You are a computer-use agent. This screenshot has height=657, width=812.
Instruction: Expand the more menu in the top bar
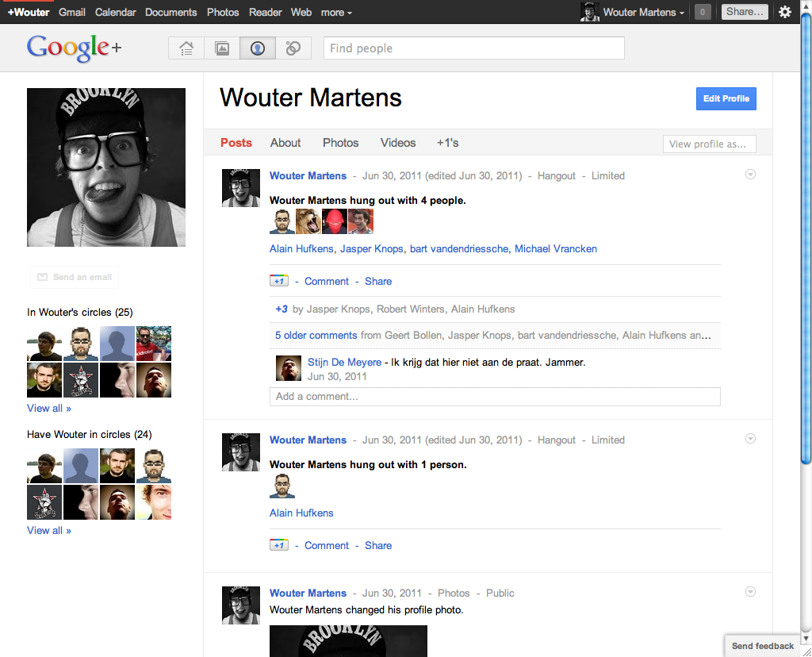point(336,13)
